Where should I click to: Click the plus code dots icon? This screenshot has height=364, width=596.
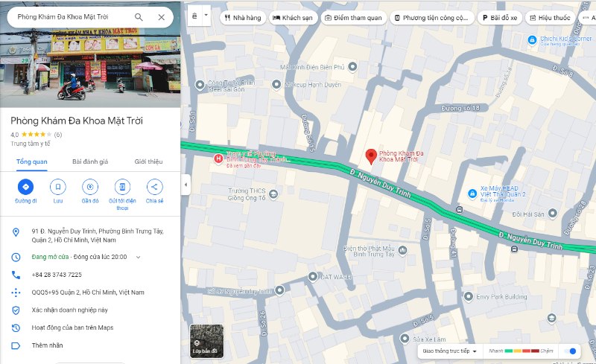tap(16, 293)
